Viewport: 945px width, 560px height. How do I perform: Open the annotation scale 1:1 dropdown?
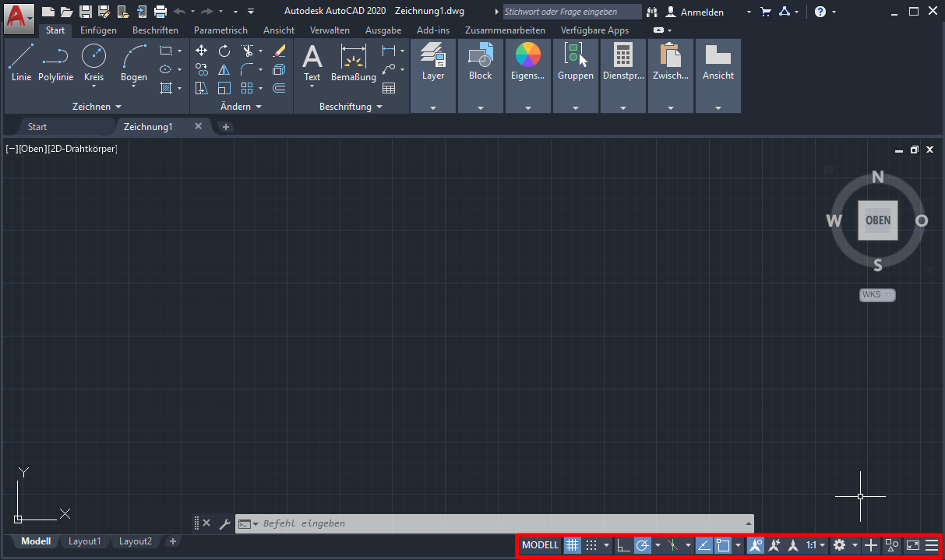[x=816, y=545]
